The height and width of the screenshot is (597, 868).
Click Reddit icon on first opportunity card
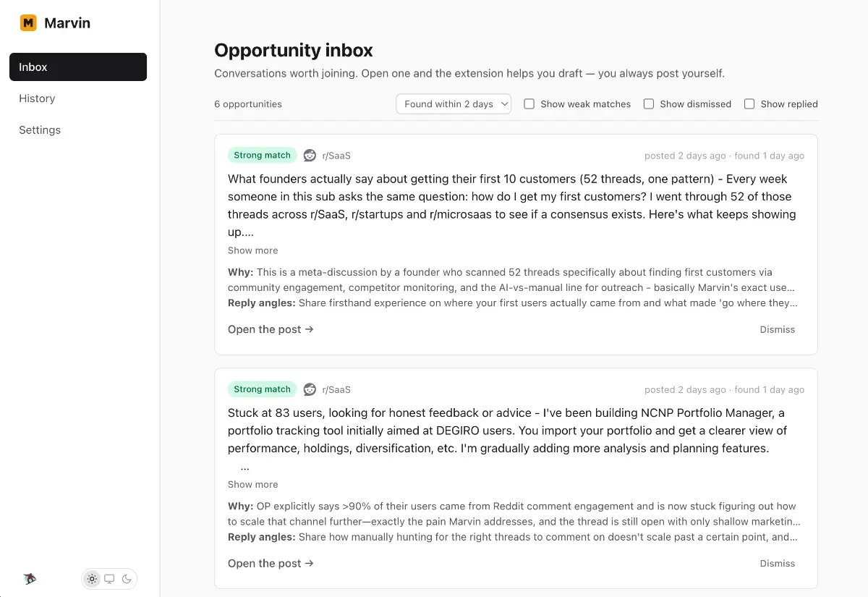tap(310, 156)
